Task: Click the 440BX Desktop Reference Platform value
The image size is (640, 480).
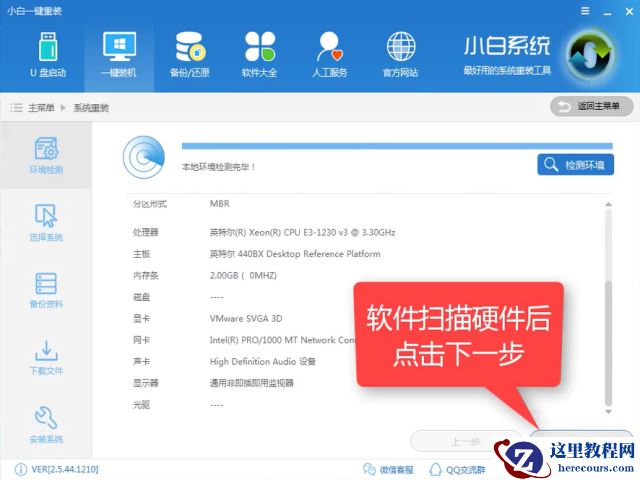Action: 295,254
